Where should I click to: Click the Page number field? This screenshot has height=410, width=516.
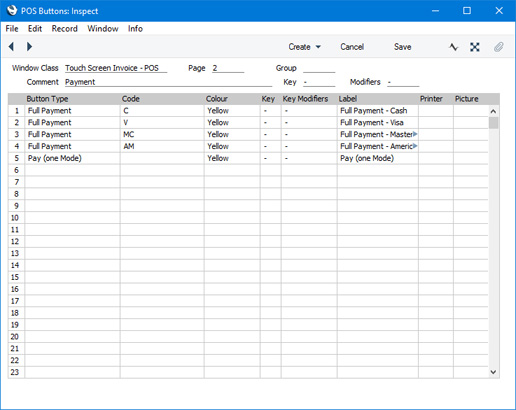[x=228, y=68]
